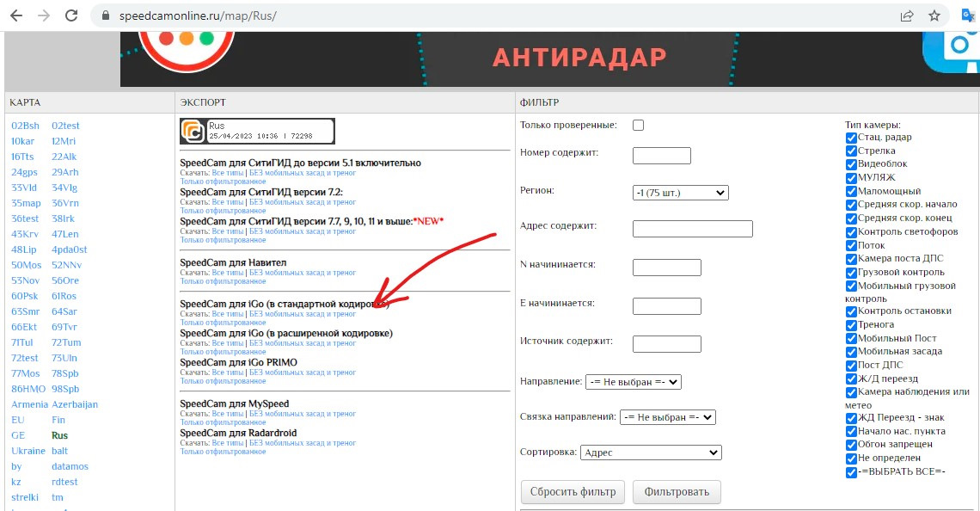Reload the page with refresh icon
The width and height of the screenshot is (980, 511).
72,15
